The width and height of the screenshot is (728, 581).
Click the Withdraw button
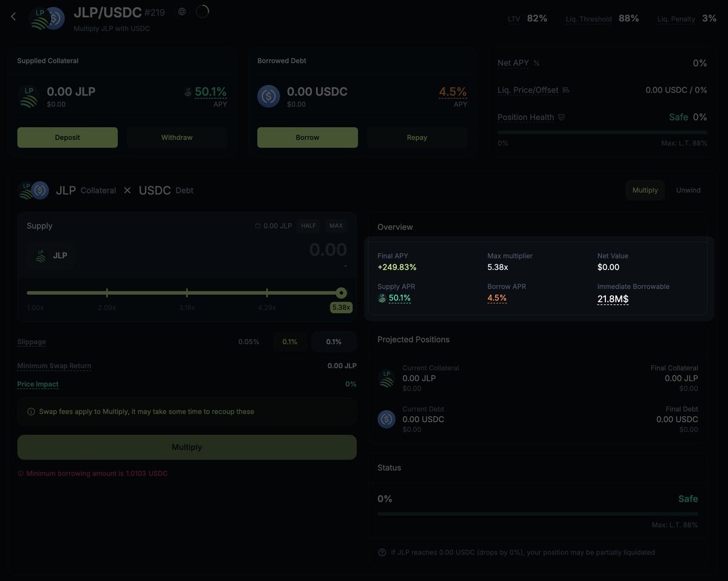pyautogui.click(x=177, y=138)
